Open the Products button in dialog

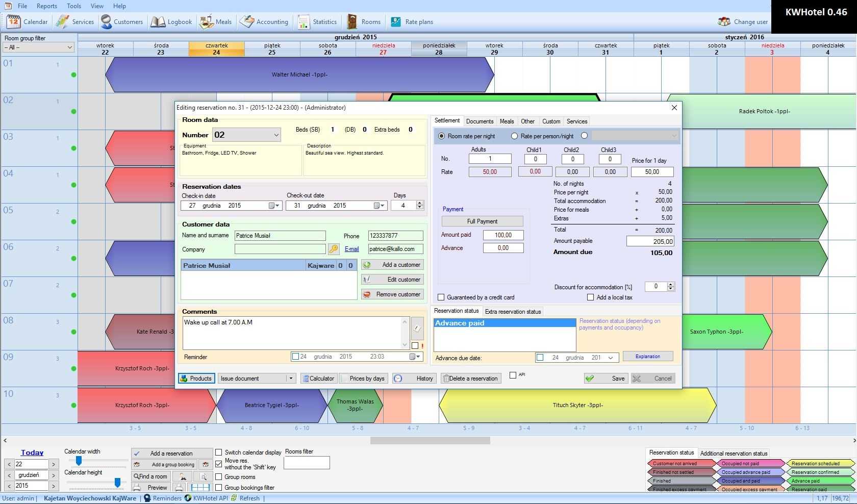coord(196,379)
